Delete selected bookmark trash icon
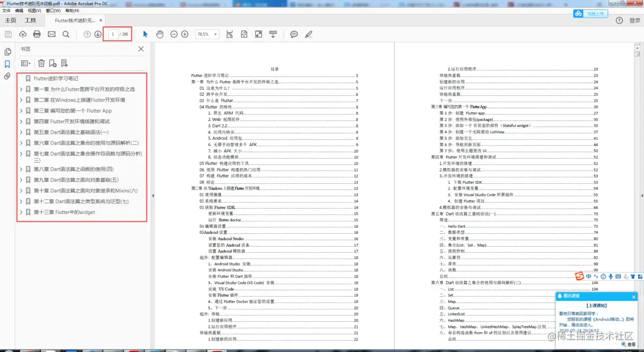Screen dimensions: 644x352 click(41, 63)
